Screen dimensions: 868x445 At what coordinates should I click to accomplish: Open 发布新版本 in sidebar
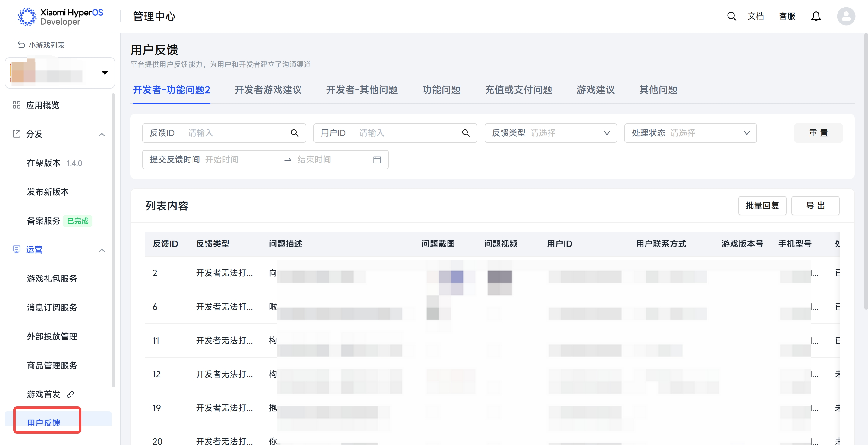(x=48, y=192)
